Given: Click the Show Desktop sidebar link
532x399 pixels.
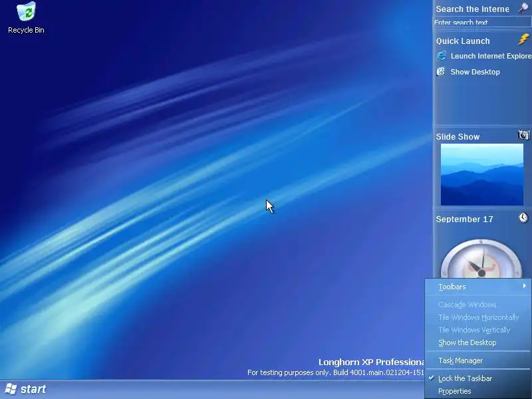Looking at the screenshot, I should (x=475, y=72).
